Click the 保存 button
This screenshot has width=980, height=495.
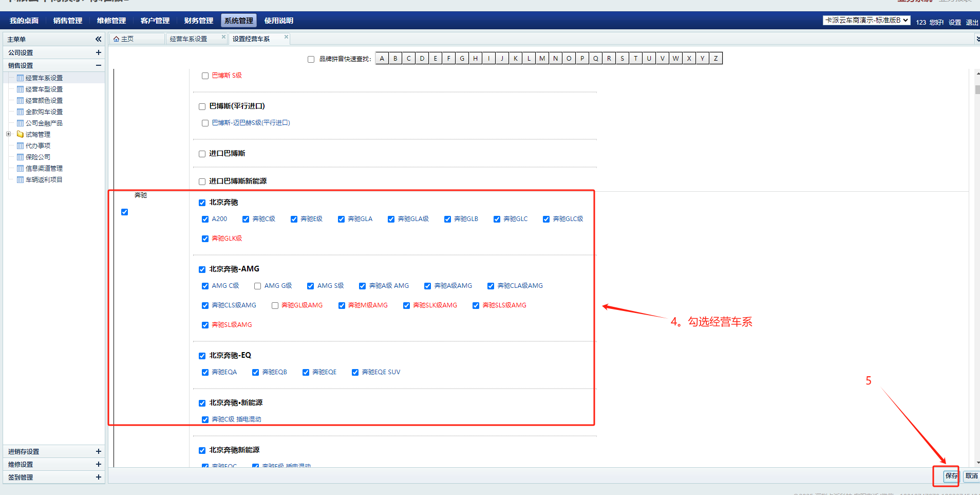(x=951, y=476)
